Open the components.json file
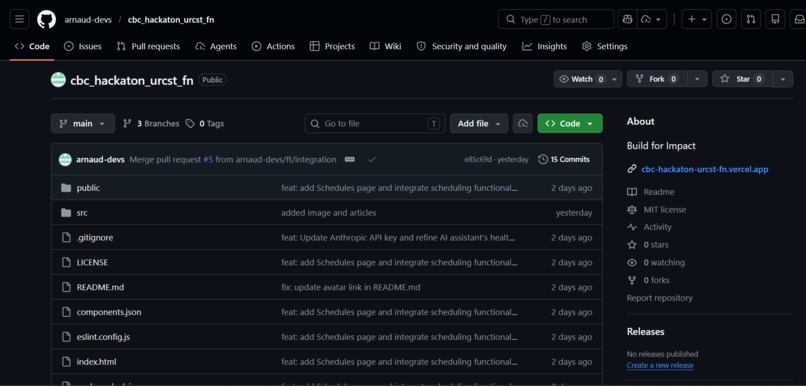The width and height of the screenshot is (806, 386). tap(108, 312)
